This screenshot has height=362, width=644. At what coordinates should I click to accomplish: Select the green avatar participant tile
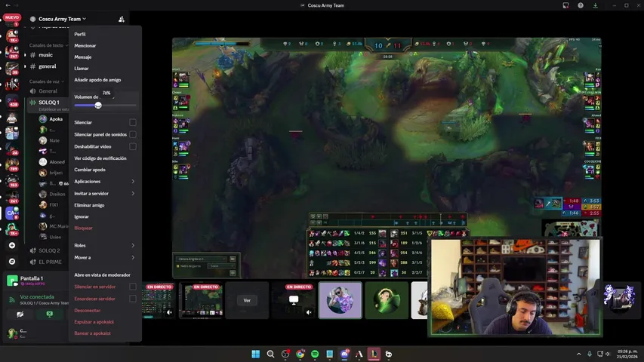[x=387, y=300]
